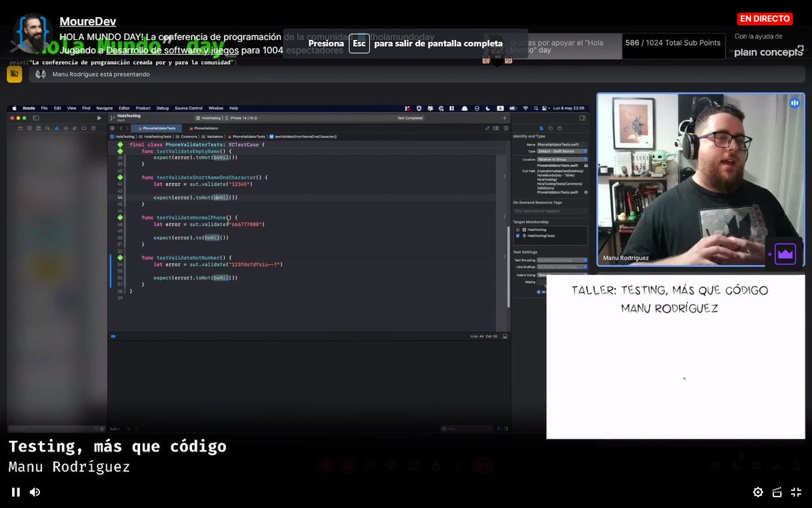Open the iPhone 14 (16.2) destination selector

(243, 118)
